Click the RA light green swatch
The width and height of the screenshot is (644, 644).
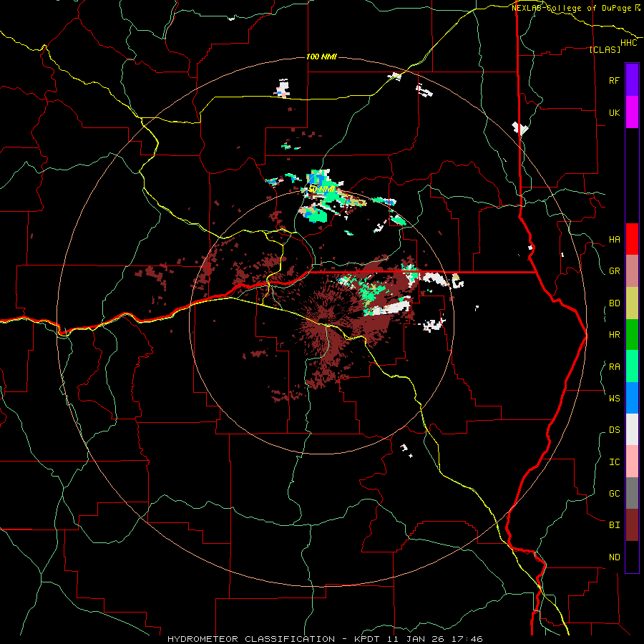pos(632,366)
